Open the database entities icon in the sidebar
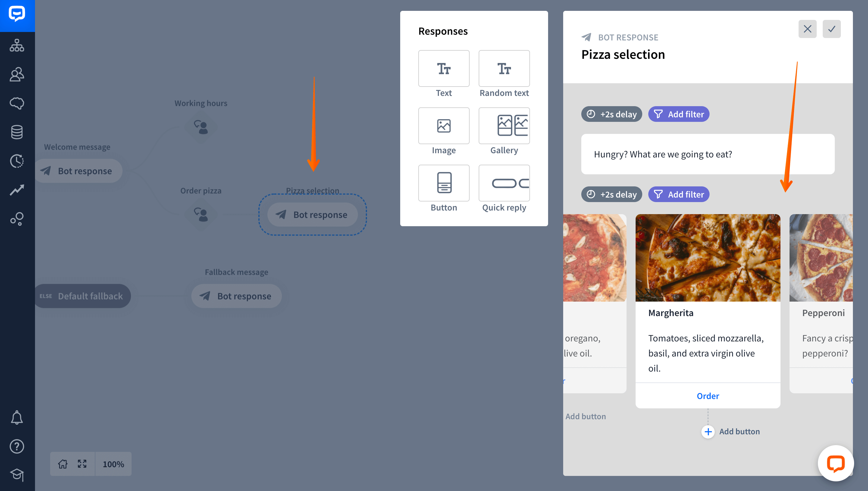868x491 pixels. pos(17,132)
